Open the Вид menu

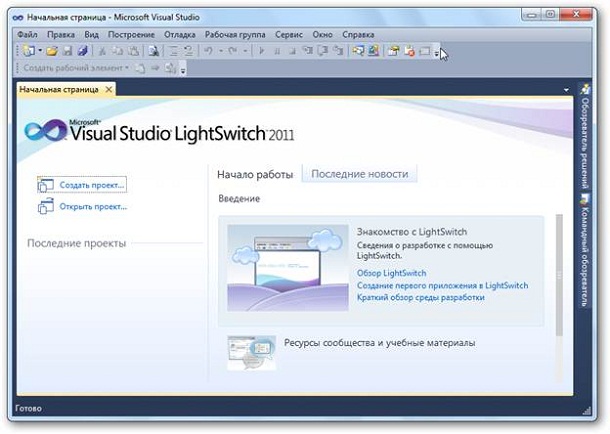[91, 34]
